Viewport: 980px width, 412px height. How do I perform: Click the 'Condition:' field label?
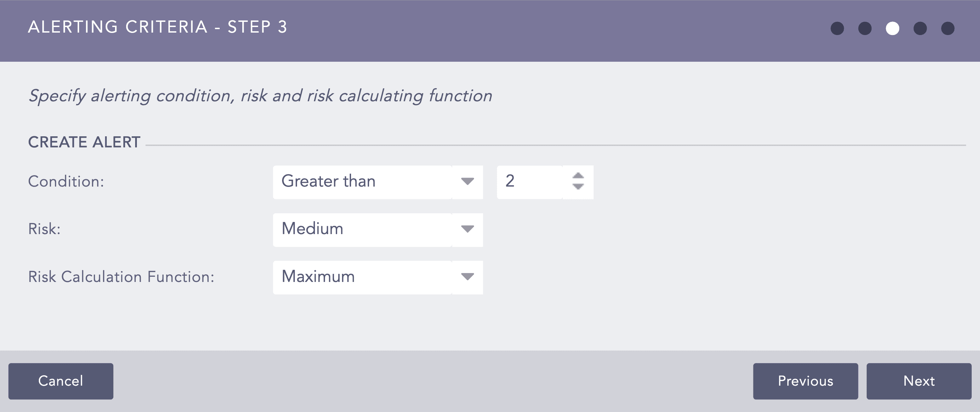pyautogui.click(x=66, y=182)
